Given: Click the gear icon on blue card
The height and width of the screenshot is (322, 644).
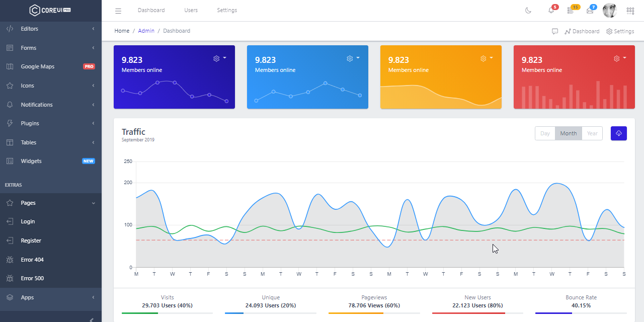Looking at the screenshot, I should pos(350,58).
